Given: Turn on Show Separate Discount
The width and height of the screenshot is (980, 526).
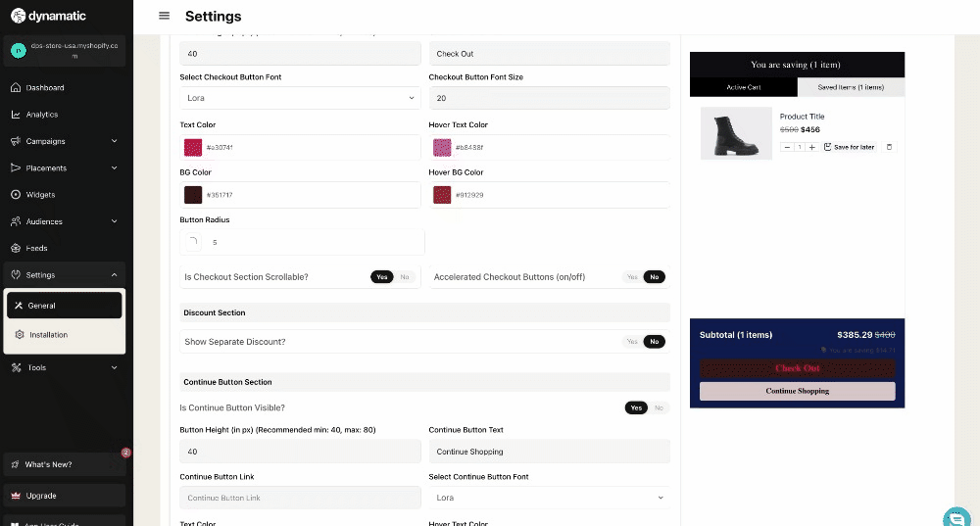Looking at the screenshot, I should point(632,342).
